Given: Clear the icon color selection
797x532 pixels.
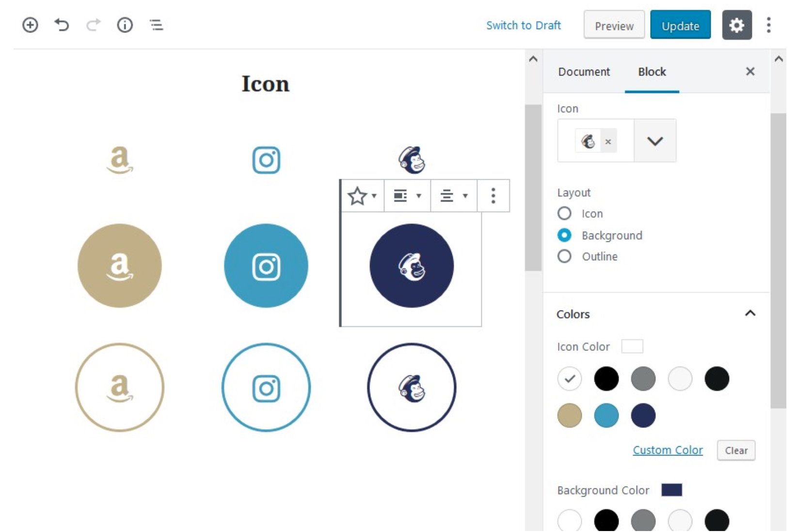Looking at the screenshot, I should pyautogui.click(x=736, y=450).
